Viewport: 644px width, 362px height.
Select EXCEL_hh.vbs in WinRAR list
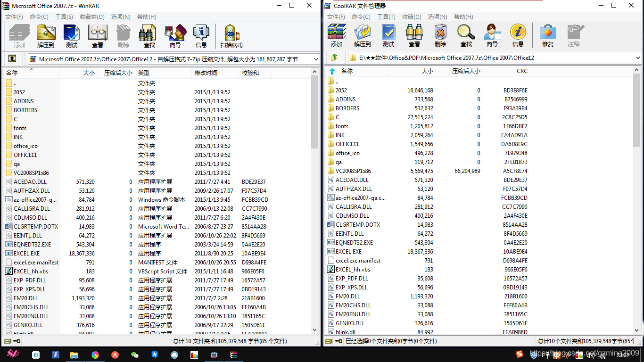pyautogui.click(x=31, y=271)
